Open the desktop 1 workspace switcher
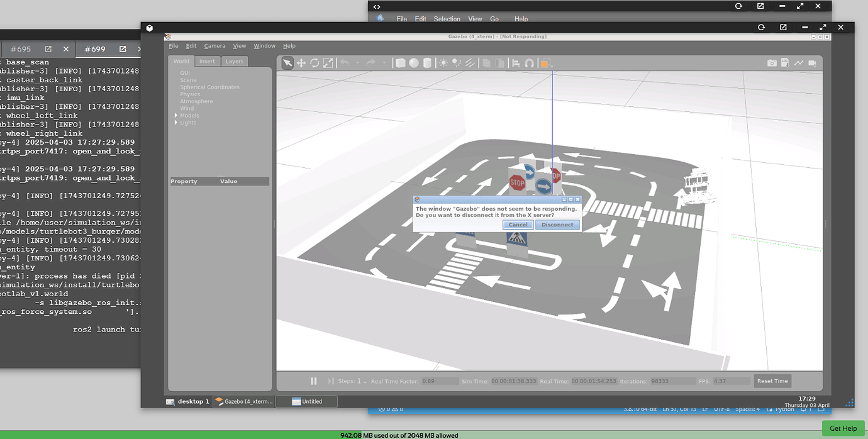The image size is (868, 439). click(x=187, y=401)
